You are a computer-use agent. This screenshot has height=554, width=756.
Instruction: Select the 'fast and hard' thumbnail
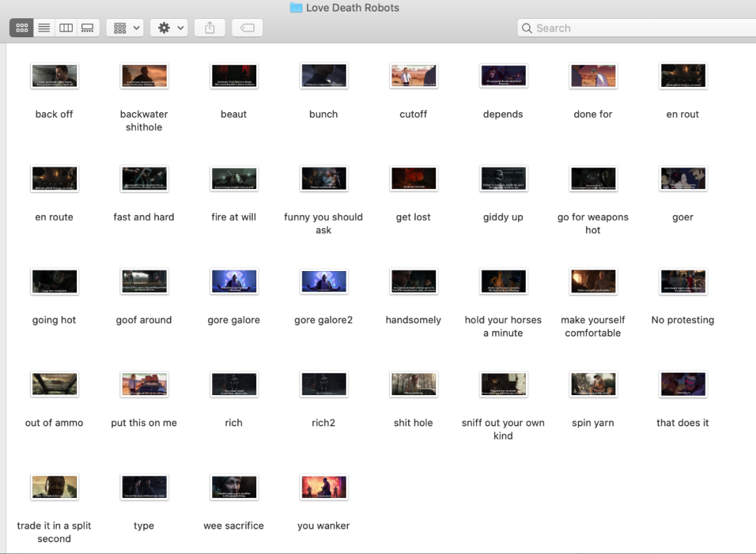click(x=144, y=179)
